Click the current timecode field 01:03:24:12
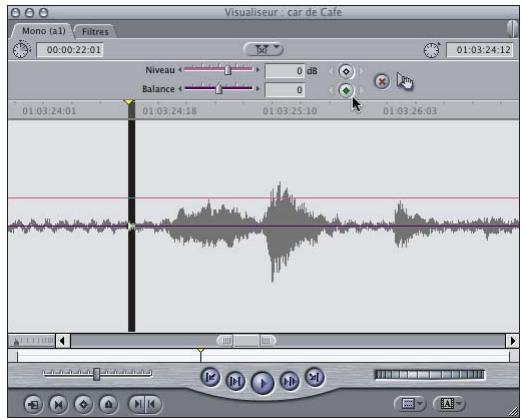This screenshot has height=420, width=523. (x=480, y=50)
